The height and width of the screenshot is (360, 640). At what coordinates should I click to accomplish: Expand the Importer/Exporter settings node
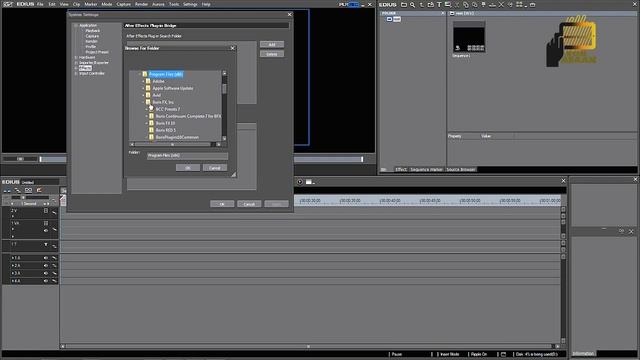click(x=76, y=63)
